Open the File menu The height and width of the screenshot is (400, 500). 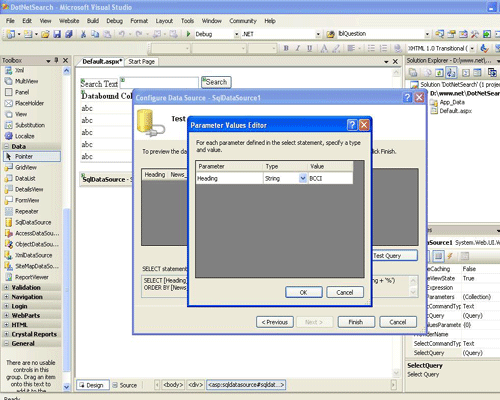coord(10,21)
